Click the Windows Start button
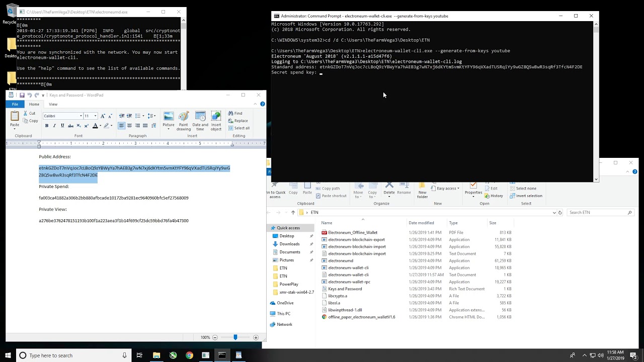The height and width of the screenshot is (362, 644). pos(8,355)
